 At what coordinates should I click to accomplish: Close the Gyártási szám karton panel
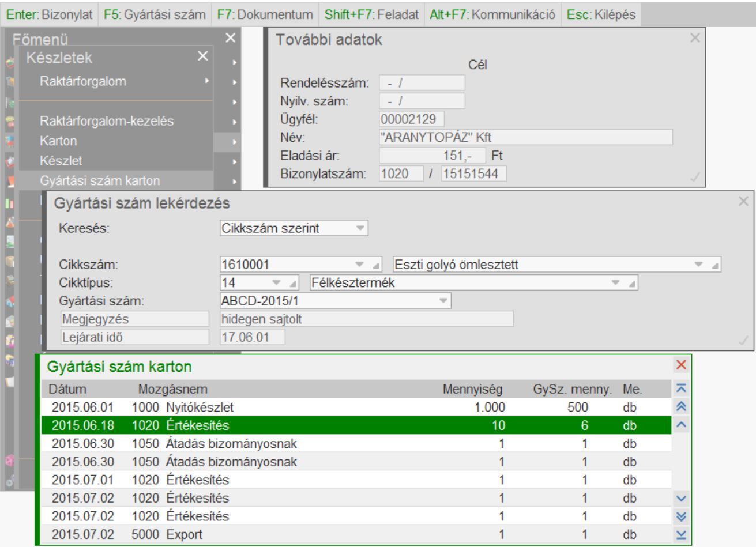(681, 365)
